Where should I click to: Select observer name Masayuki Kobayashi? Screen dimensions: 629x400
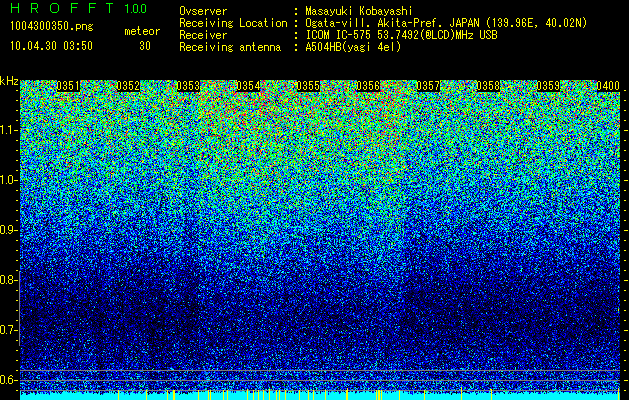359,11
